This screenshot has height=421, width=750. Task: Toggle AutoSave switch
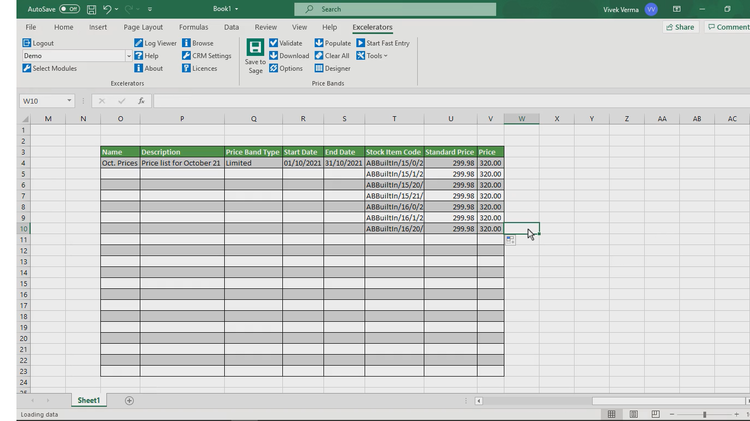pos(69,9)
